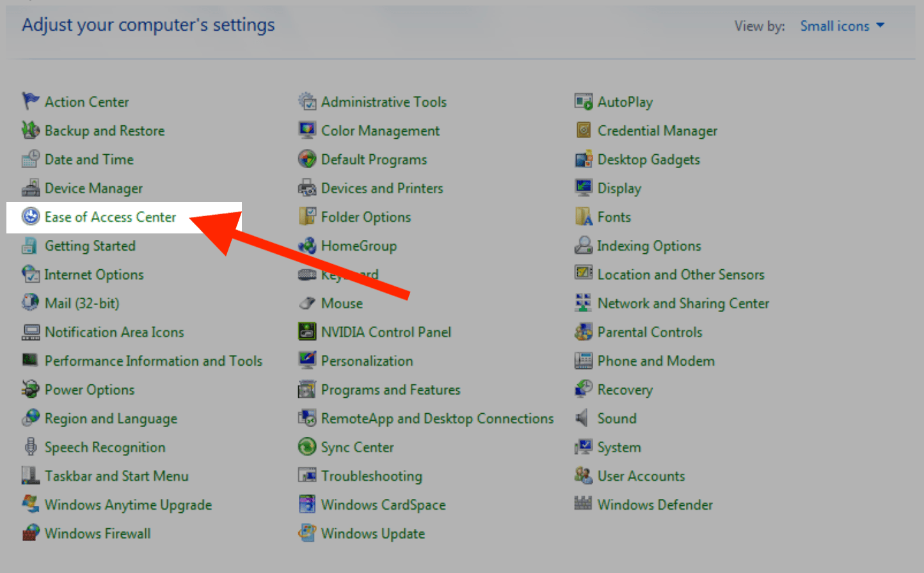Screen dimensions: 924x573
Task: Open the View by Small icons dropdown
Action: pos(842,26)
